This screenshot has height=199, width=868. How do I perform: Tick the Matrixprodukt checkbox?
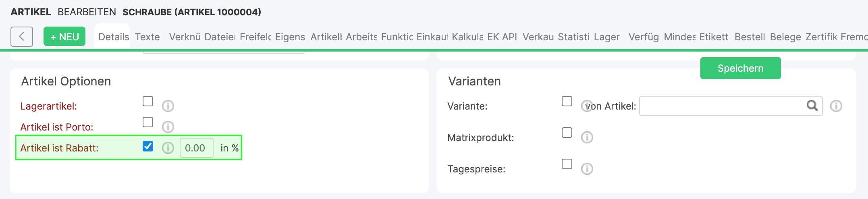pyautogui.click(x=567, y=133)
